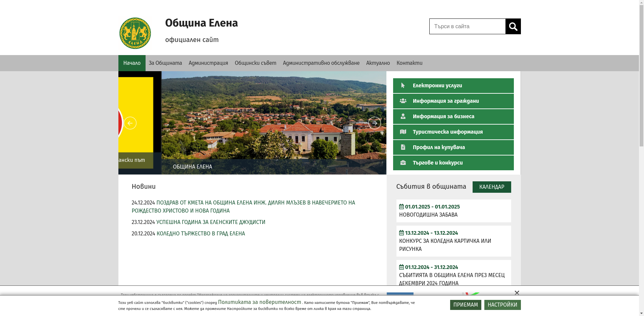644x316 pixels.
Task: Open cookie НАСТРОЙКИ button
Action: 502,305
